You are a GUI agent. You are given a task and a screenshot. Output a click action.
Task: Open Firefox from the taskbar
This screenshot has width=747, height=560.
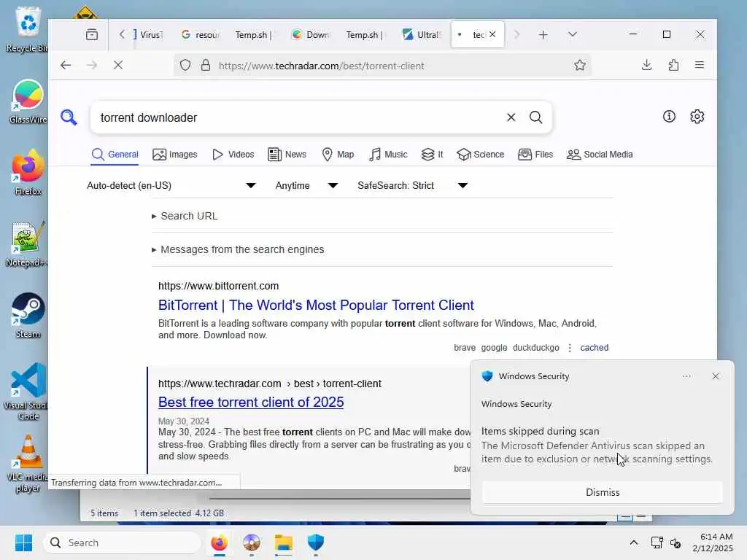pyautogui.click(x=219, y=542)
